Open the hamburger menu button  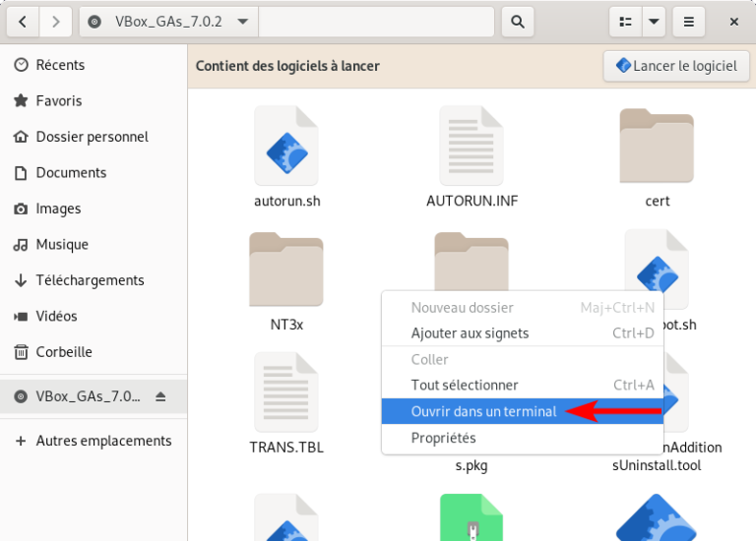[688, 22]
